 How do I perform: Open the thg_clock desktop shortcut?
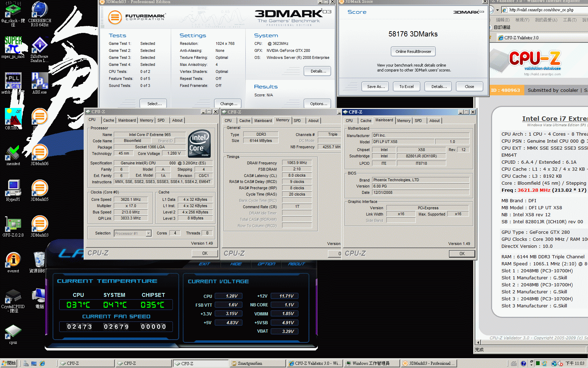click(13, 14)
